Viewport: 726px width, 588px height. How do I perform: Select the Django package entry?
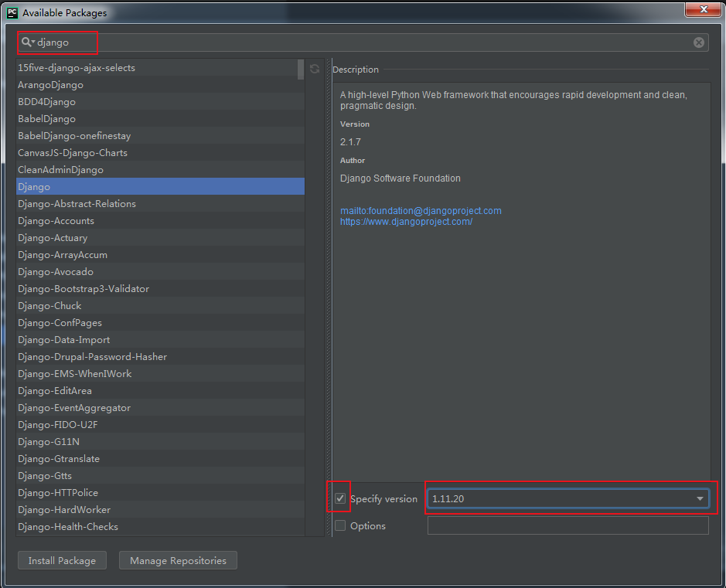160,186
